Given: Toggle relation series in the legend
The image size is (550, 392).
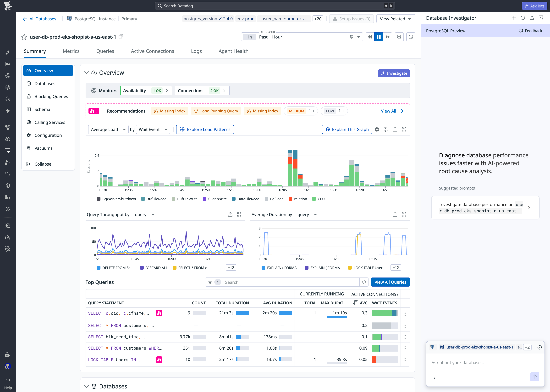Looking at the screenshot, I should 298,199.
